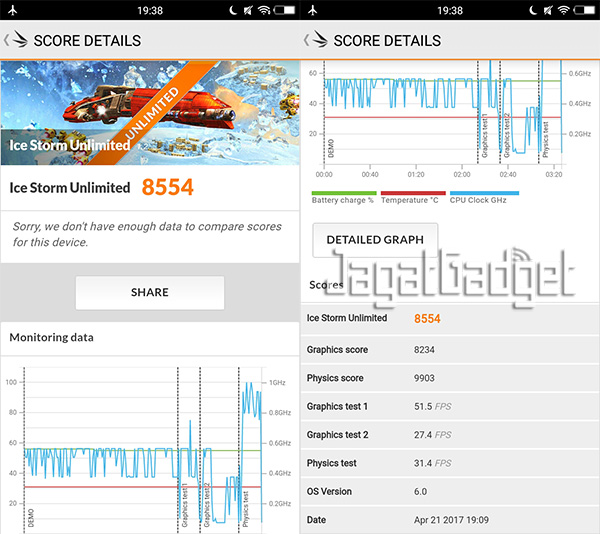Tap the 3DMark back logo on left screen
This screenshot has height=534, width=600.
[17, 41]
